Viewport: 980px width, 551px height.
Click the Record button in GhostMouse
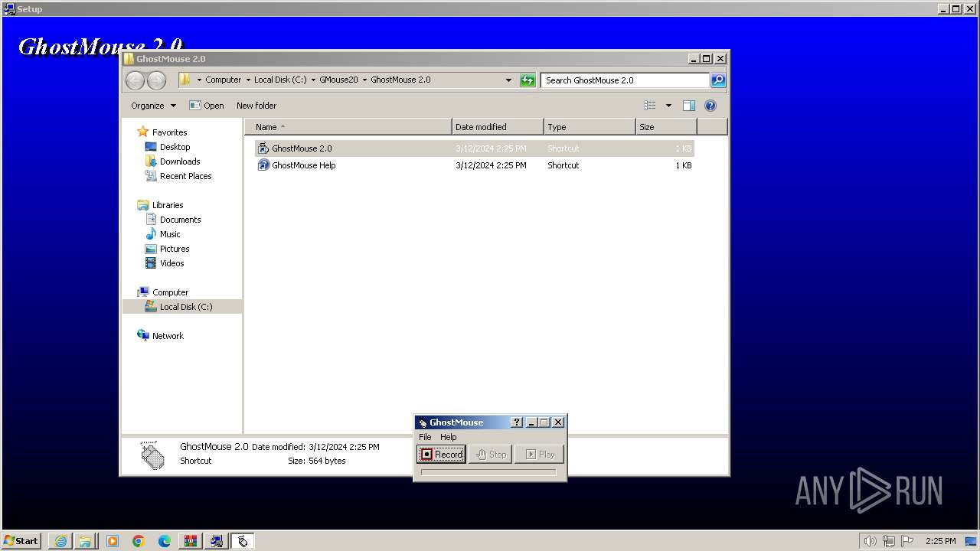tap(441, 454)
